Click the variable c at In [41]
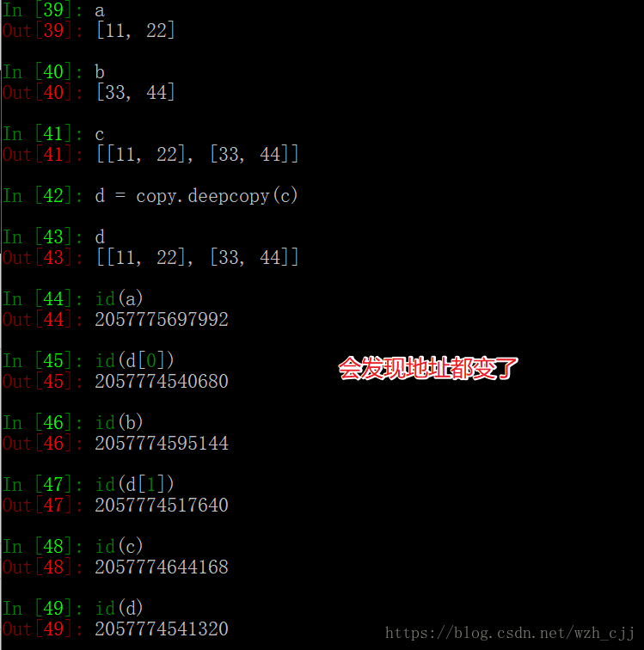644x650 pixels. point(100,134)
